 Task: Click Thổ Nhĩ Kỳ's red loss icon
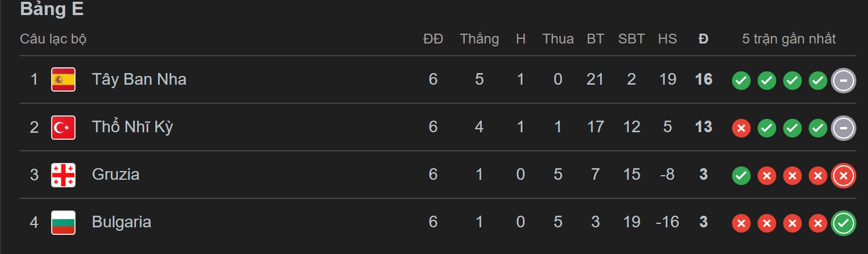coord(741,128)
